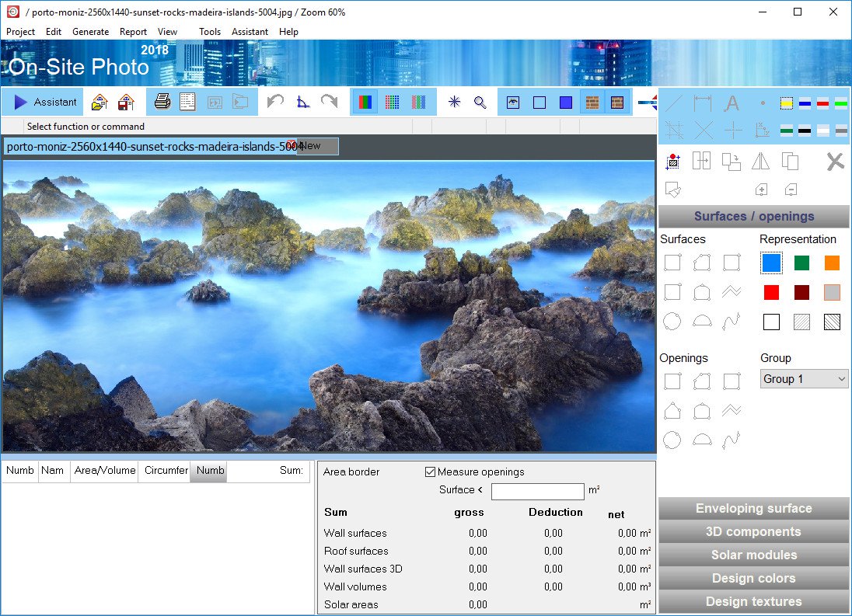
Task: Open the report list sheet icon
Action: point(187,102)
